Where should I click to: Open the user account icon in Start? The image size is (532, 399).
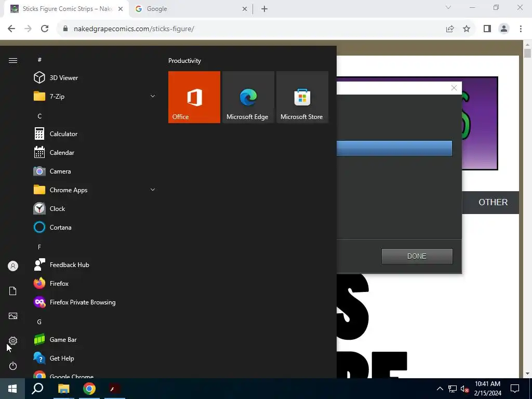[13, 266]
